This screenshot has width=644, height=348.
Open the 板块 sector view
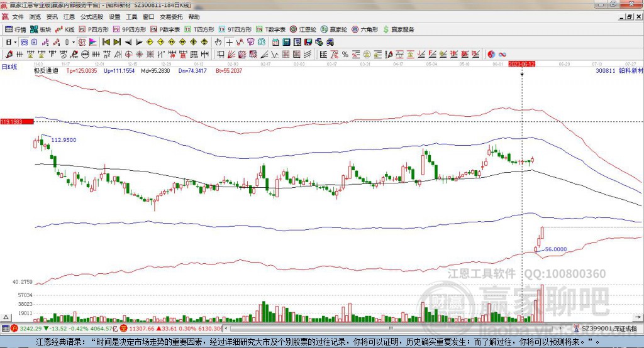point(41,30)
